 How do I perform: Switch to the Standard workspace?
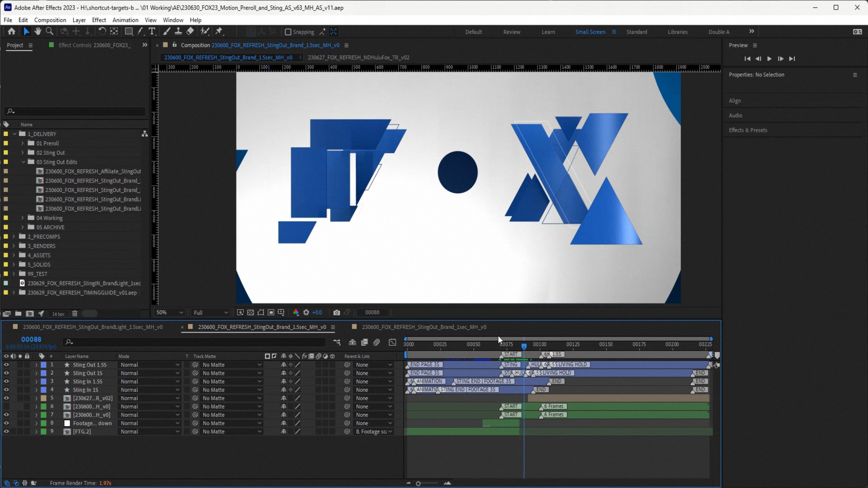637,32
